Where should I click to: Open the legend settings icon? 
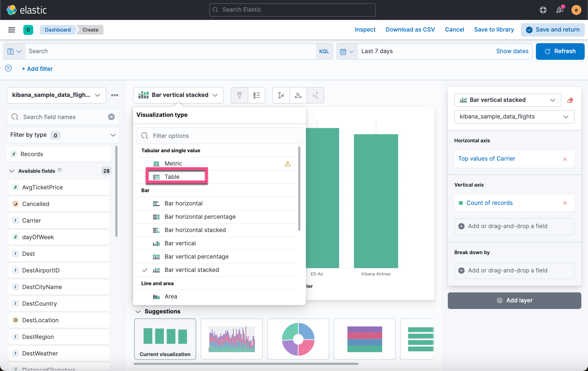click(257, 95)
